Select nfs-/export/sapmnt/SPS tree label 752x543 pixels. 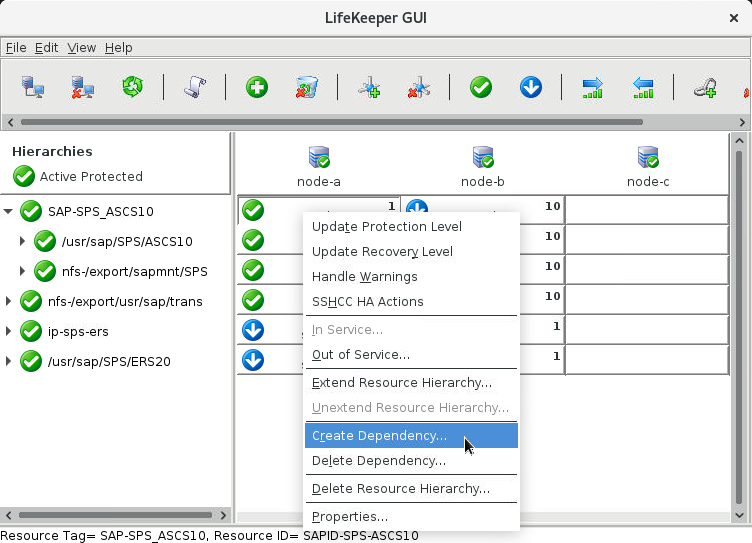click(135, 272)
